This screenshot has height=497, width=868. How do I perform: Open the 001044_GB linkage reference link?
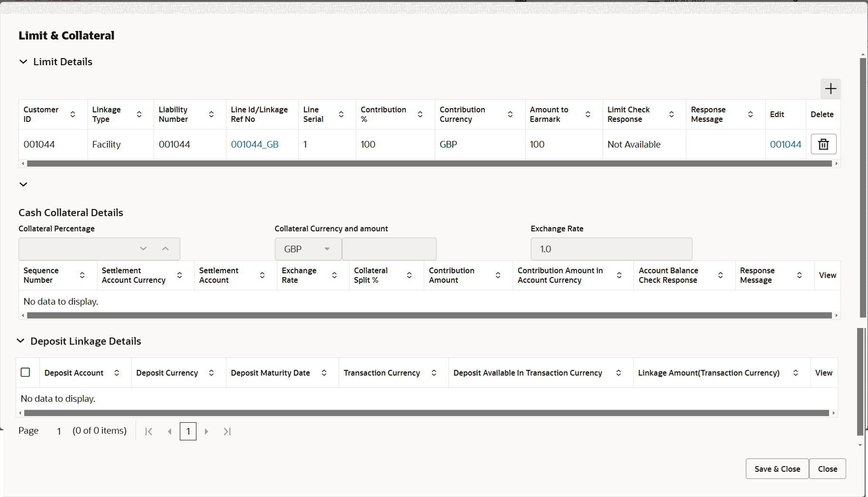pyautogui.click(x=254, y=144)
